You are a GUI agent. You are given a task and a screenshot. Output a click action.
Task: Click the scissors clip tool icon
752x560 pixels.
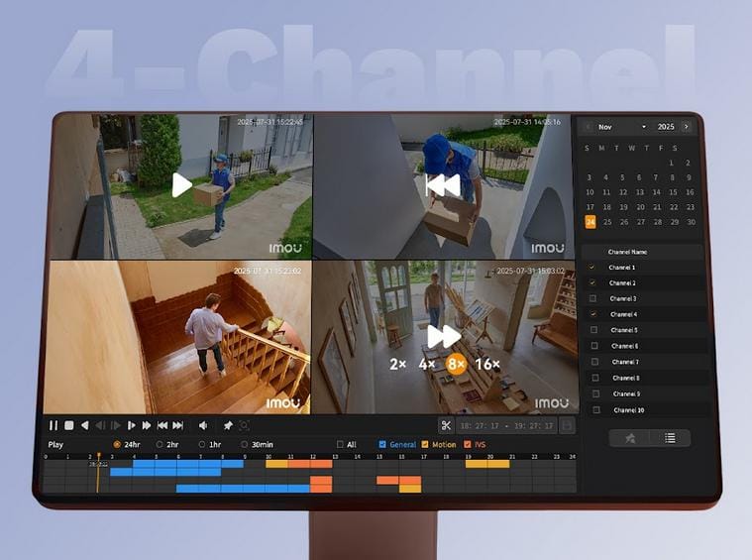click(x=446, y=425)
